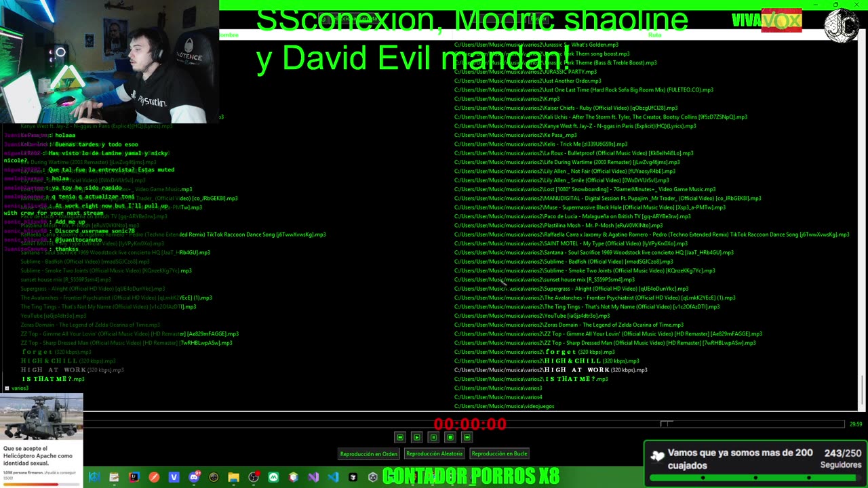Select 'H I G H & C H I L L' in left tree
868x488 pixels.
click(x=68, y=361)
